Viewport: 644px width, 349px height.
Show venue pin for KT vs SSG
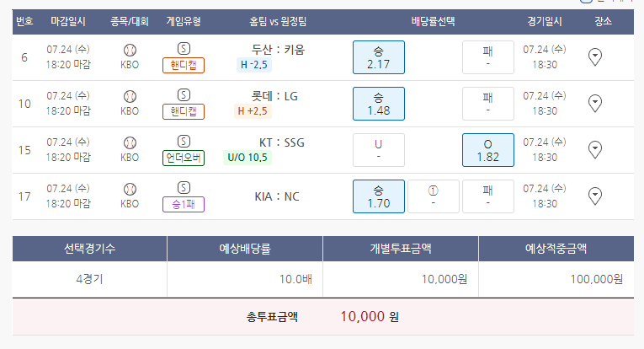pos(595,150)
